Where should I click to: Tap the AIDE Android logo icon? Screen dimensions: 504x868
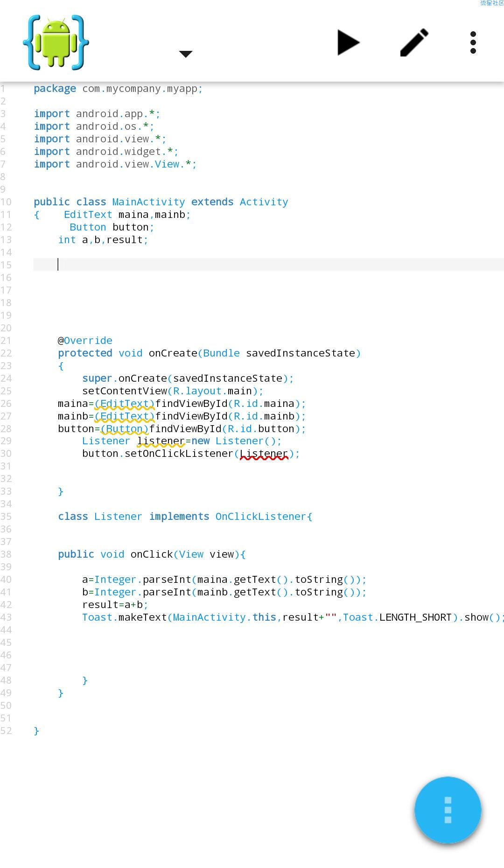point(56,42)
